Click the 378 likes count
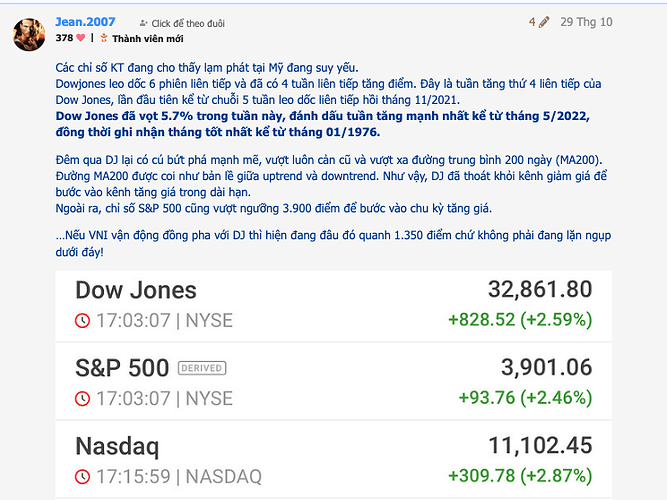This screenshot has width=667, height=500. coord(64,38)
